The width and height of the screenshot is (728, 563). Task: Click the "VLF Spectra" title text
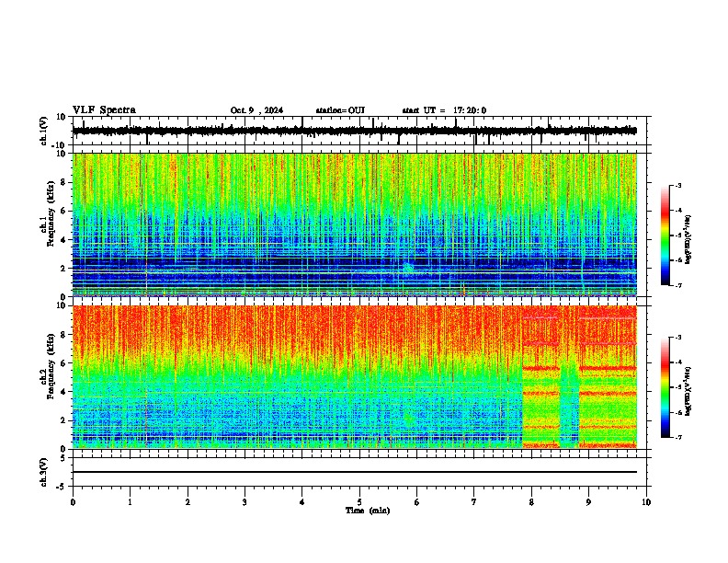pyautogui.click(x=104, y=110)
